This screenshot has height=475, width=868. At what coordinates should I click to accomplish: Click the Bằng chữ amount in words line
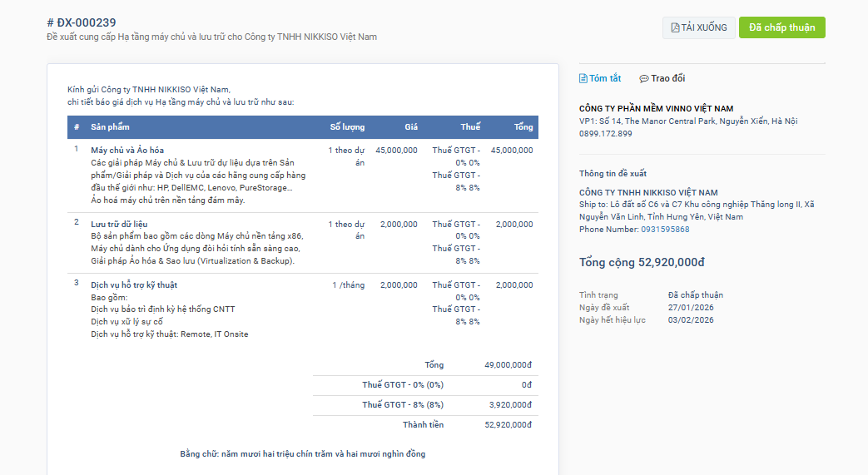[303, 454]
